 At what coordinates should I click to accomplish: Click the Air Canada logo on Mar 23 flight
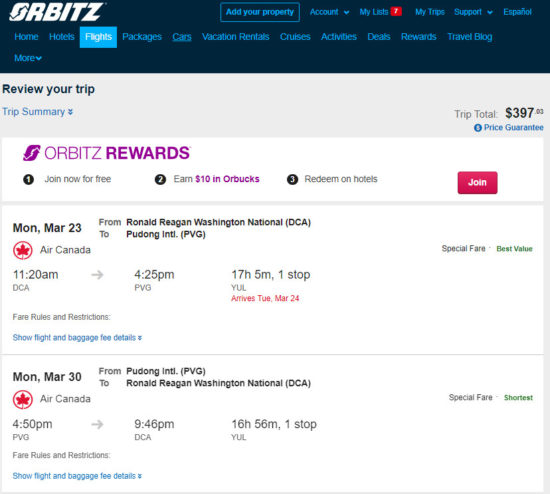(23, 250)
